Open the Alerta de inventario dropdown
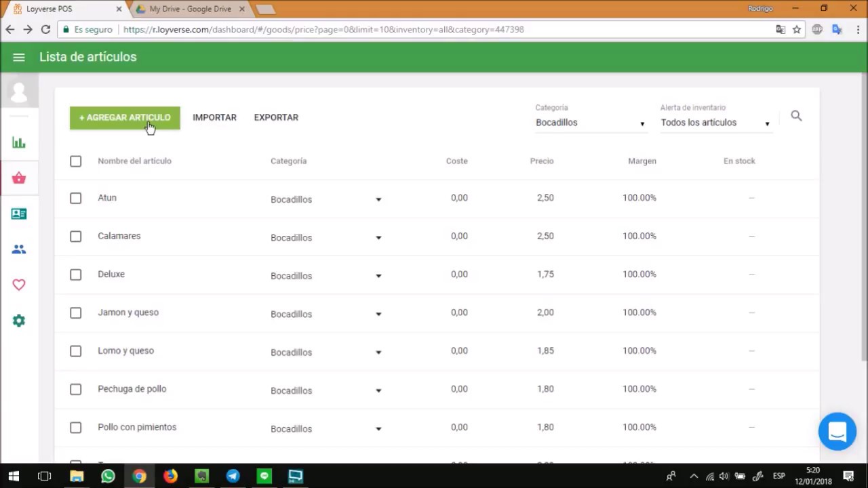This screenshot has height=488, width=868. (x=716, y=123)
